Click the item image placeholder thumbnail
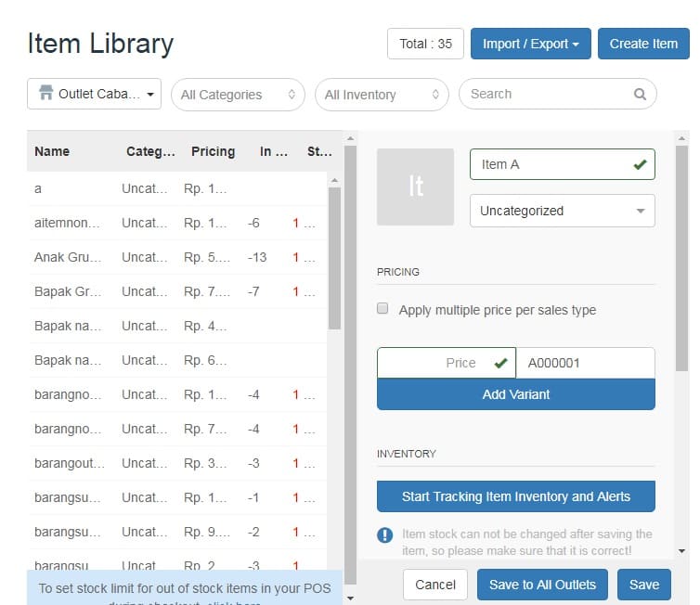This screenshot has height=605, width=700. tap(415, 187)
